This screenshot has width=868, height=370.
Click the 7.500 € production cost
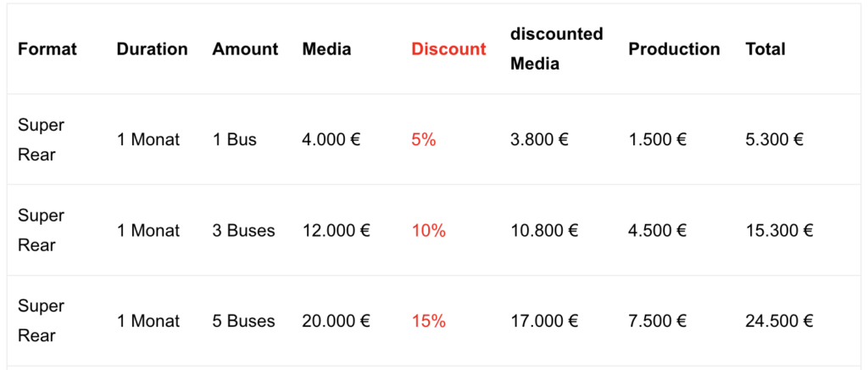coord(658,321)
